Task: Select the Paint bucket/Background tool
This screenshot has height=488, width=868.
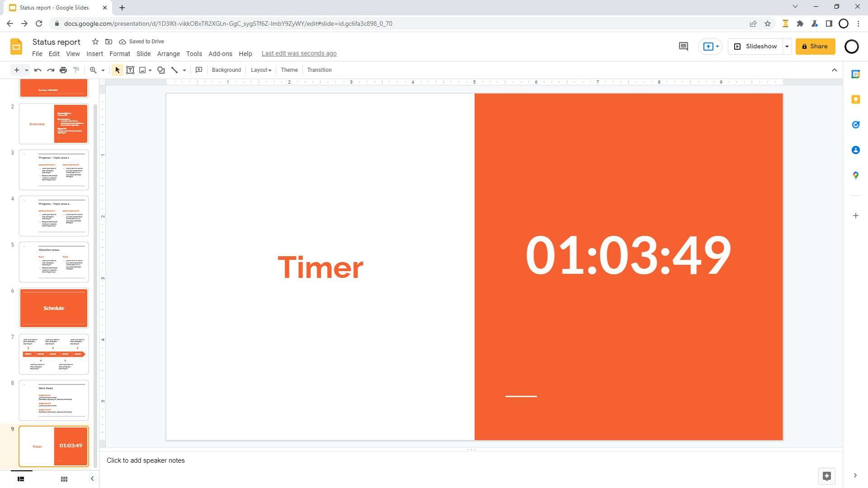Action: 226,70
